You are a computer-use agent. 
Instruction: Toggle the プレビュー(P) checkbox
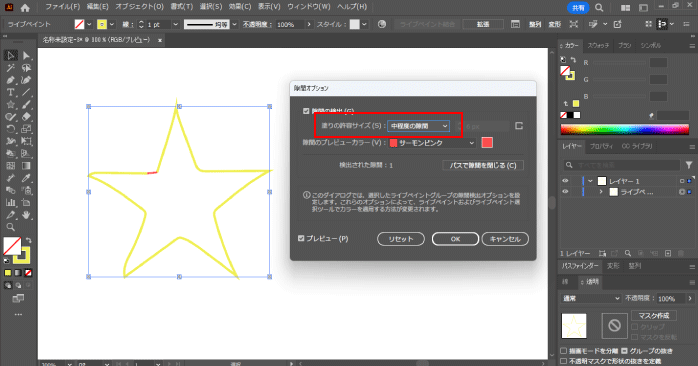tap(301, 239)
